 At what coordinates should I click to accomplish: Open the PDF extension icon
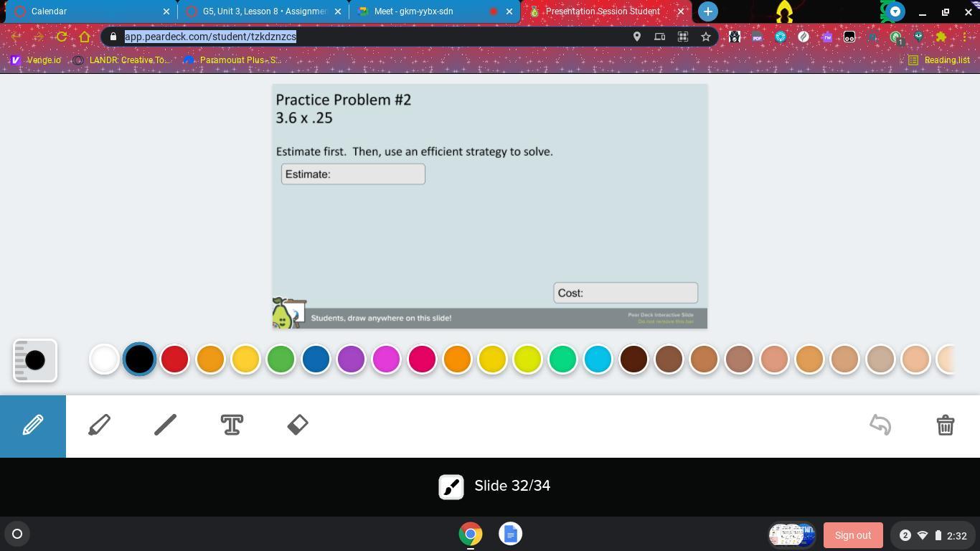point(758,37)
